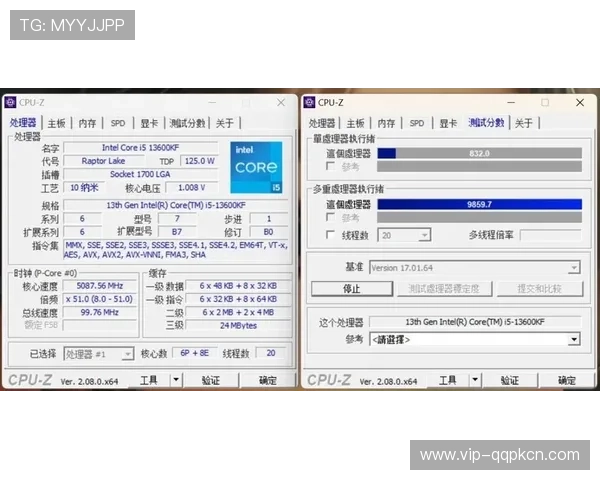The image size is (600, 480).
Task: Open the SPD tab in right window
Action: [416, 123]
